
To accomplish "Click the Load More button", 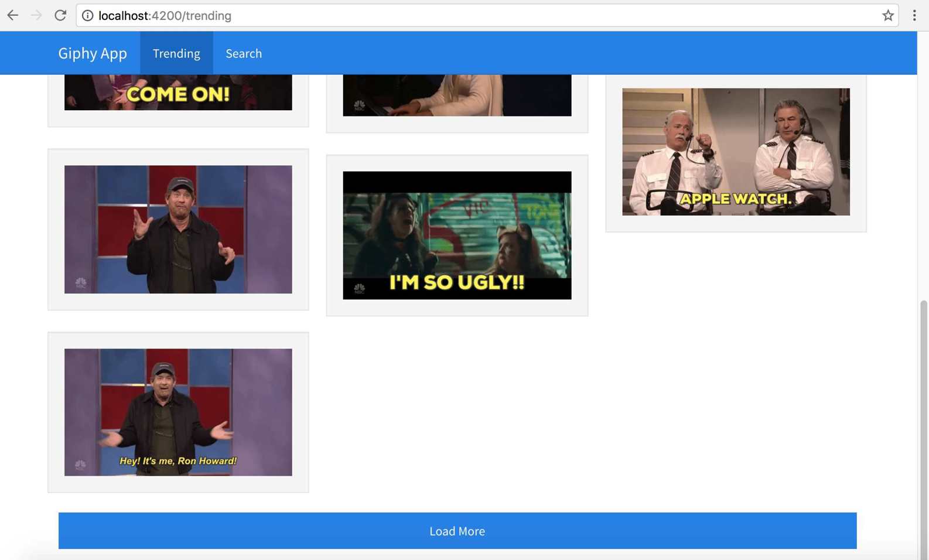I will coord(457,531).
